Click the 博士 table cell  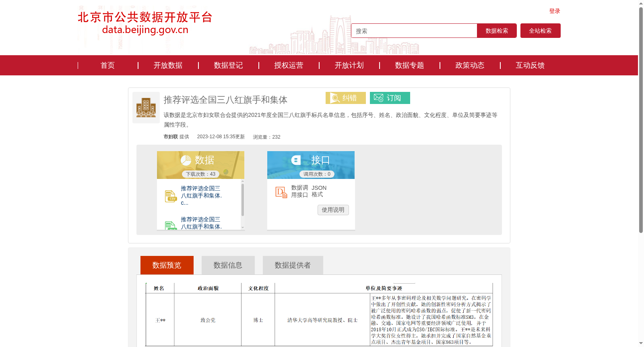(x=258, y=320)
